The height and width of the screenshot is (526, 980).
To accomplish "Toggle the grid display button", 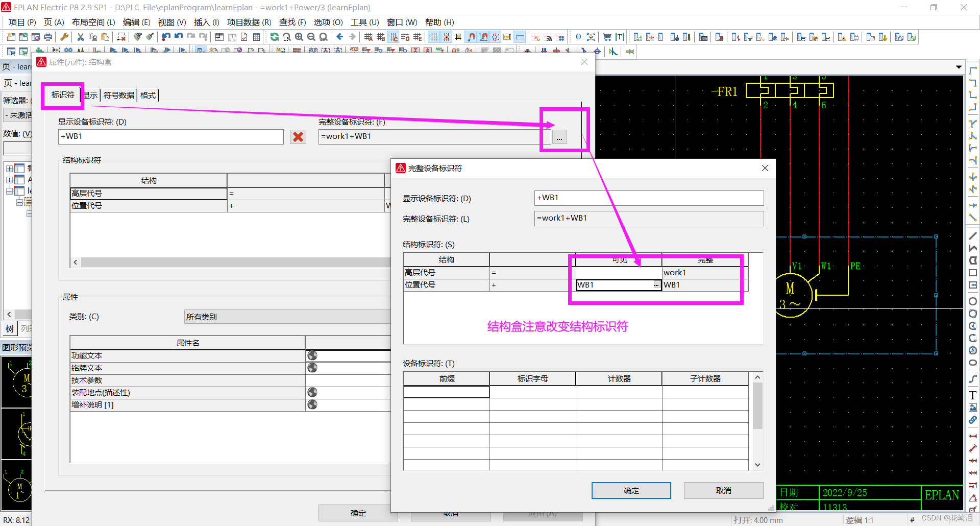I will [x=434, y=37].
